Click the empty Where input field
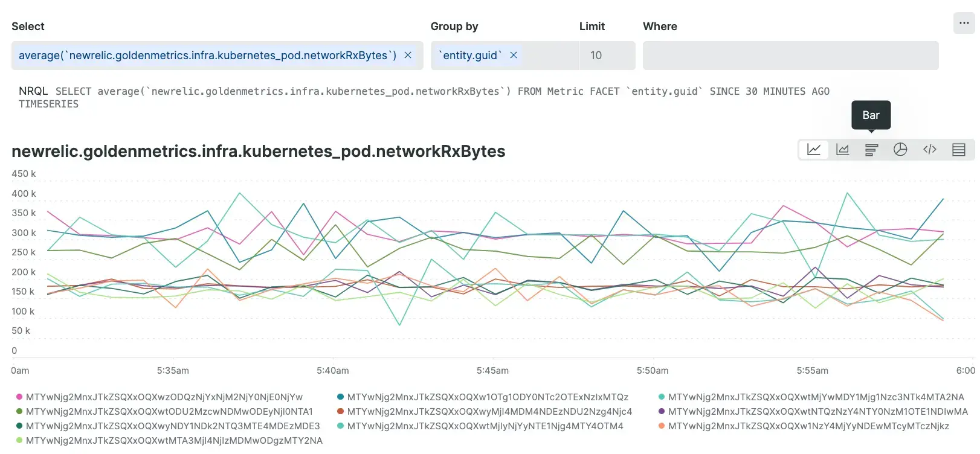 point(790,56)
